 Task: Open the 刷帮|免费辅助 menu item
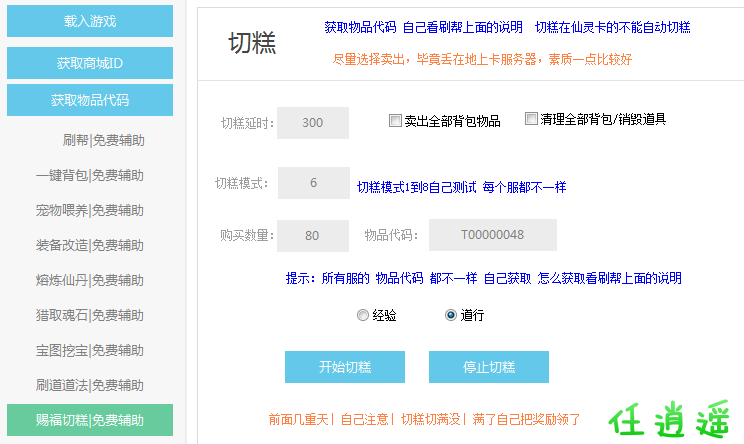point(102,140)
